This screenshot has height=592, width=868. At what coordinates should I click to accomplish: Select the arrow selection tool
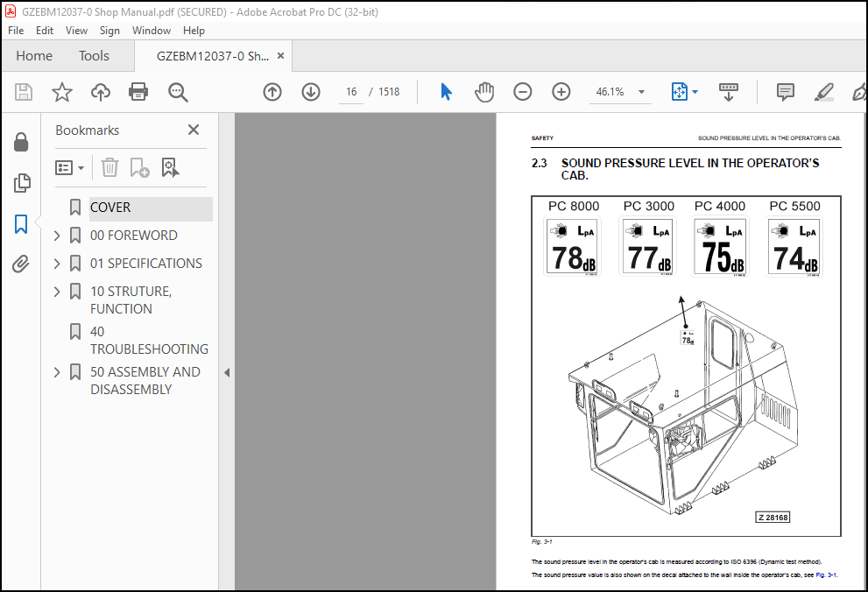(446, 92)
